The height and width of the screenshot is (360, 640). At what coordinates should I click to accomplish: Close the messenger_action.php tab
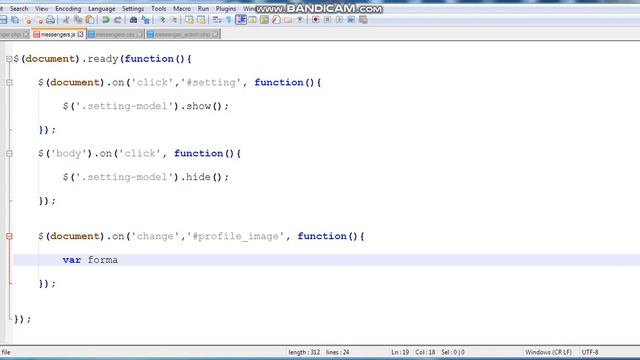[x=216, y=34]
